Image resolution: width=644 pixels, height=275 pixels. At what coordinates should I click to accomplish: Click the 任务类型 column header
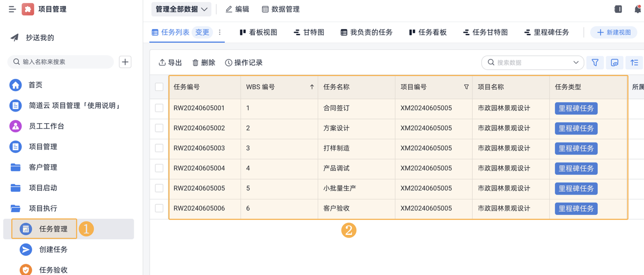click(x=588, y=87)
